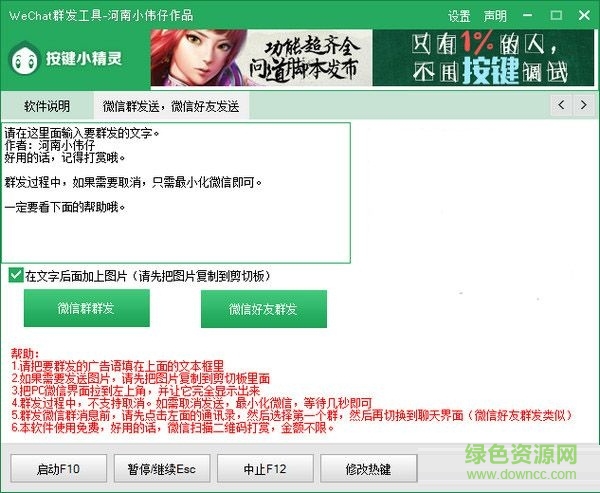Click the 暂停/继续Esc button

tap(161, 469)
